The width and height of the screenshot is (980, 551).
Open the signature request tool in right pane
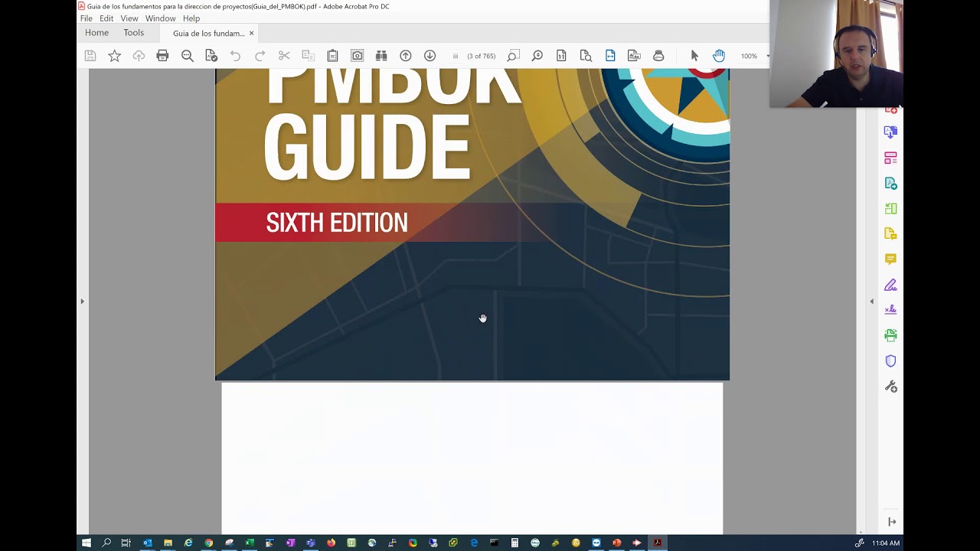point(890,310)
